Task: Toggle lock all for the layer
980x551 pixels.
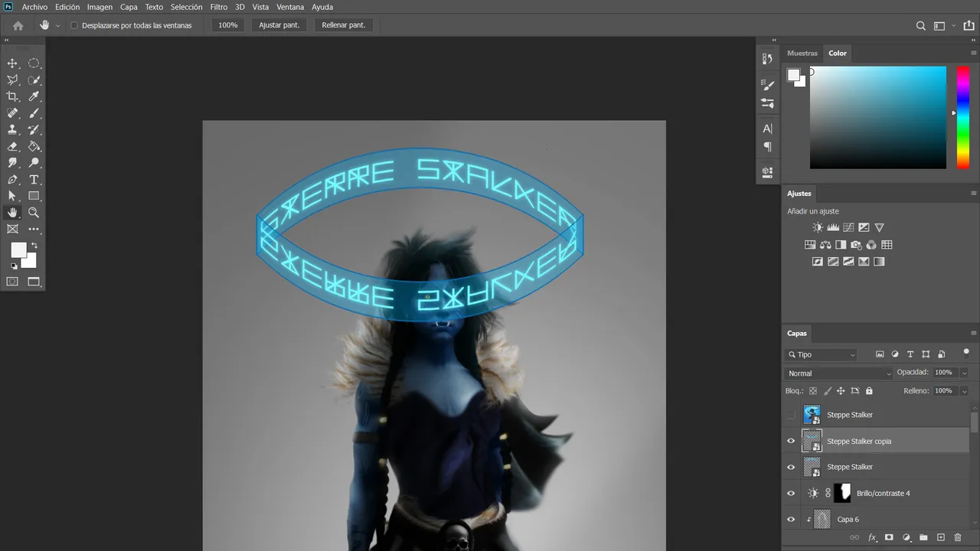Action: (x=869, y=390)
